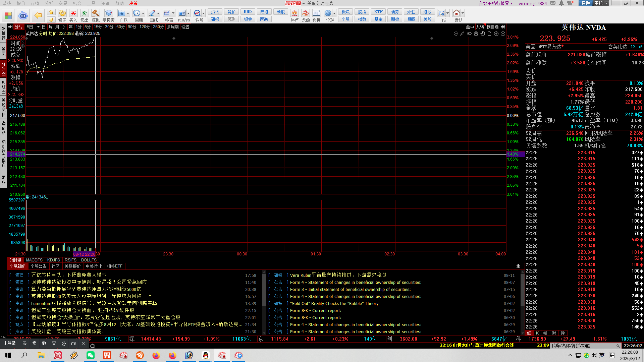Toggle the 九转 indicator button
The image size is (644, 362).
point(480,27)
